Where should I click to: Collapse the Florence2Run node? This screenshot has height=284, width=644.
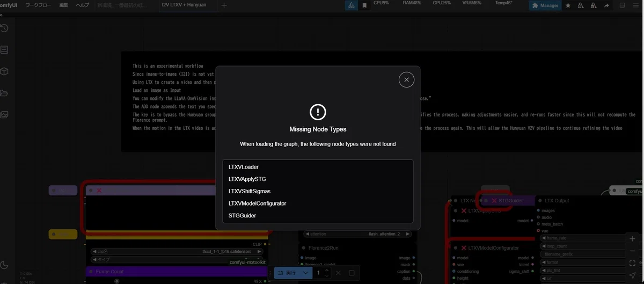[303, 248]
